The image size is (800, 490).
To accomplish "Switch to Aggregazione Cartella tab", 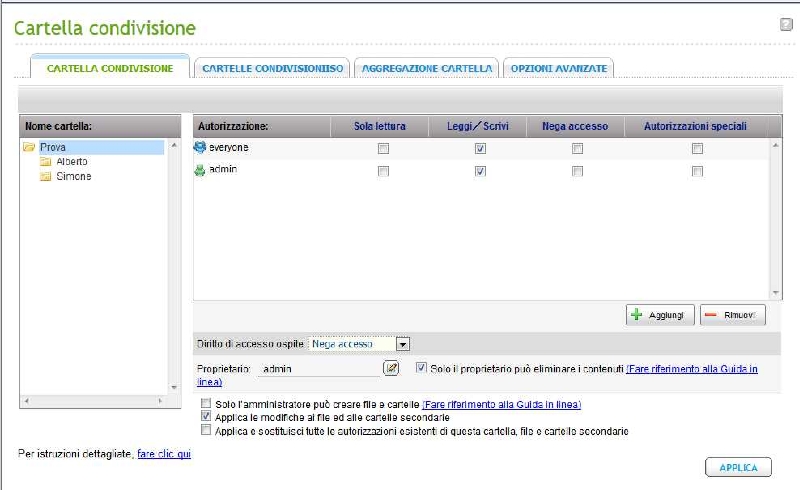I will point(428,68).
